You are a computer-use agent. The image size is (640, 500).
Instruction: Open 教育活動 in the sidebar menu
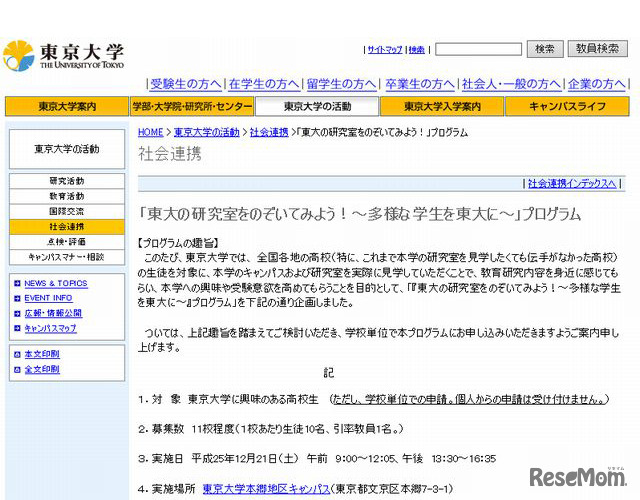coord(67,196)
